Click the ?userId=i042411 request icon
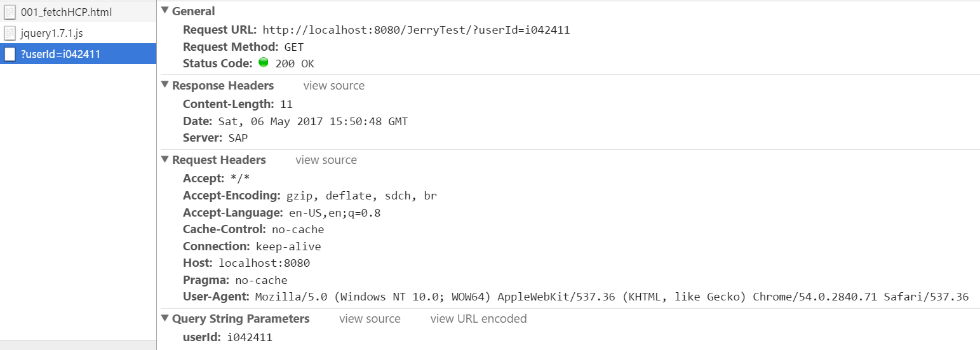980x350 pixels. [x=10, y=54]
